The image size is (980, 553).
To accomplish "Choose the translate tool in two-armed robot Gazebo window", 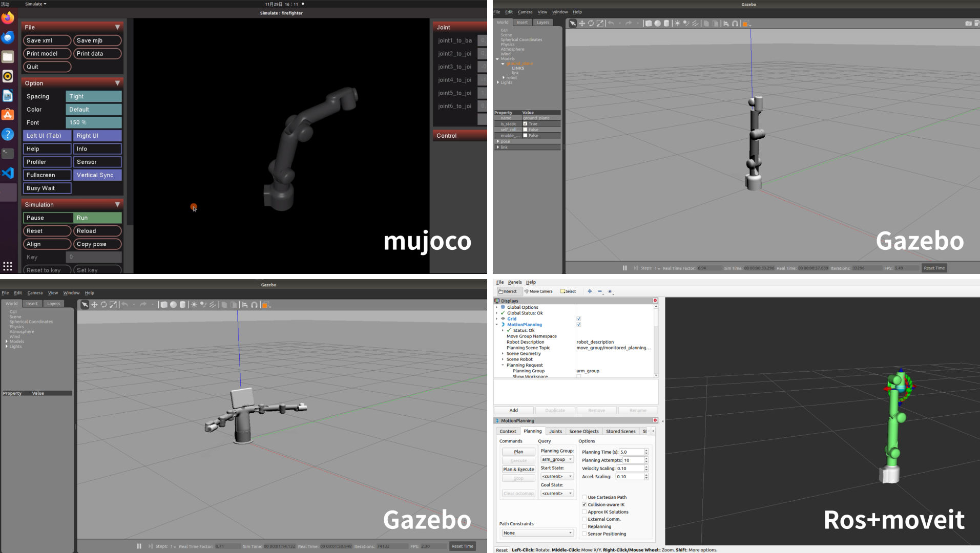I will pos(94,305).
